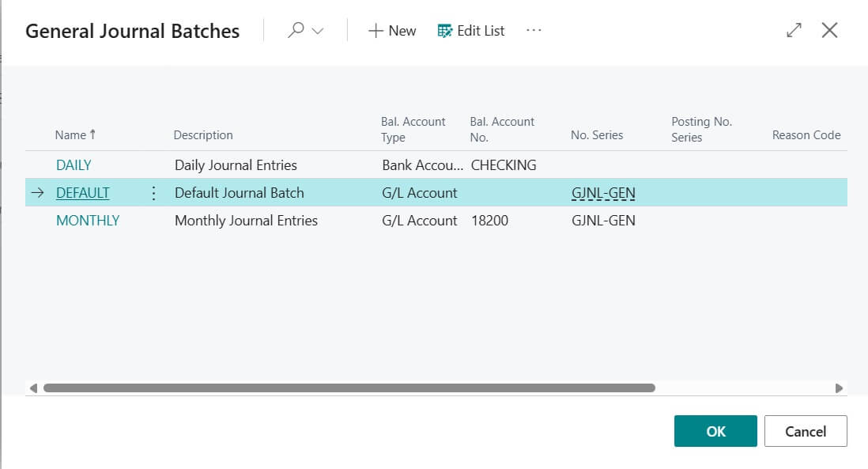The image size is (868, 469).
Task: Confirm selection with OK
Action: point(715,431)
